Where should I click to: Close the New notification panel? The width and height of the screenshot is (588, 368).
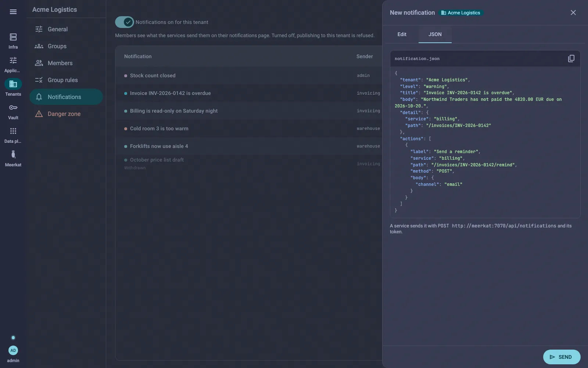tap(573, 13)
